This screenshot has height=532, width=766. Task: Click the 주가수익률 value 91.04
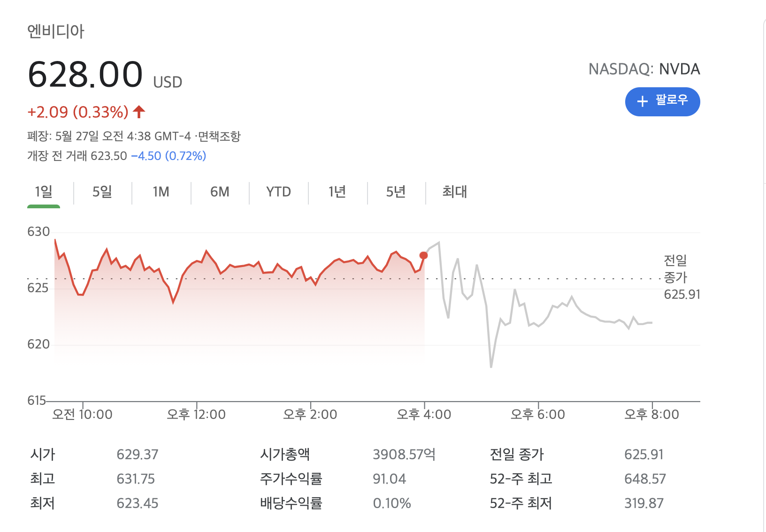(x=390, y=479)
